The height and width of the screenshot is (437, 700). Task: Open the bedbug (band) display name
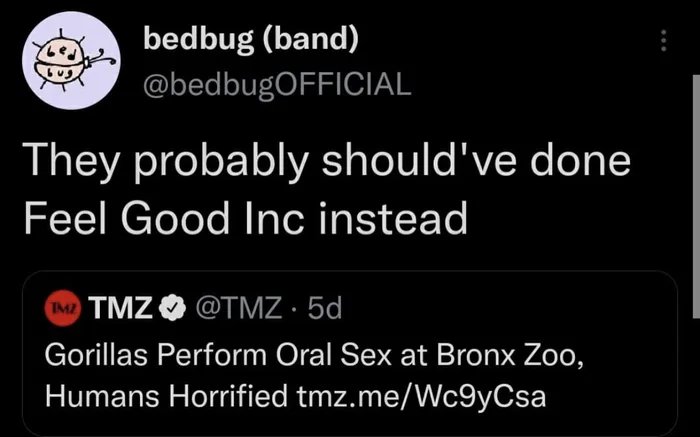click(250, 42)
